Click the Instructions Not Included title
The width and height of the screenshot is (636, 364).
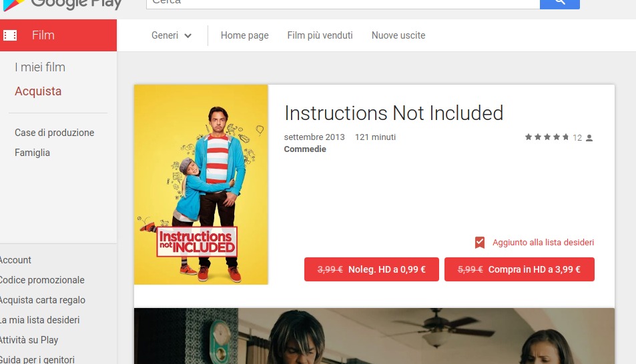point(394,113)
